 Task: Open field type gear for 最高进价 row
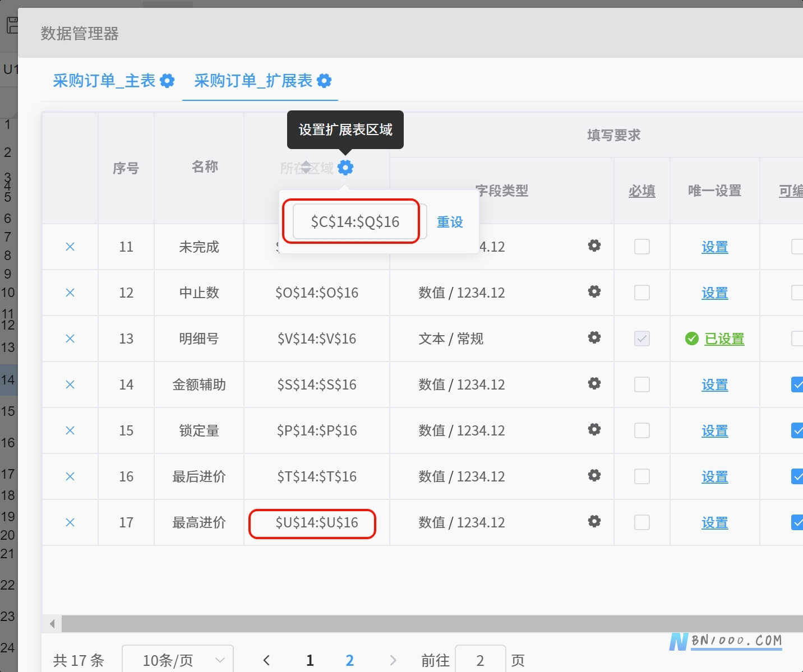click(x=594, y=521)
